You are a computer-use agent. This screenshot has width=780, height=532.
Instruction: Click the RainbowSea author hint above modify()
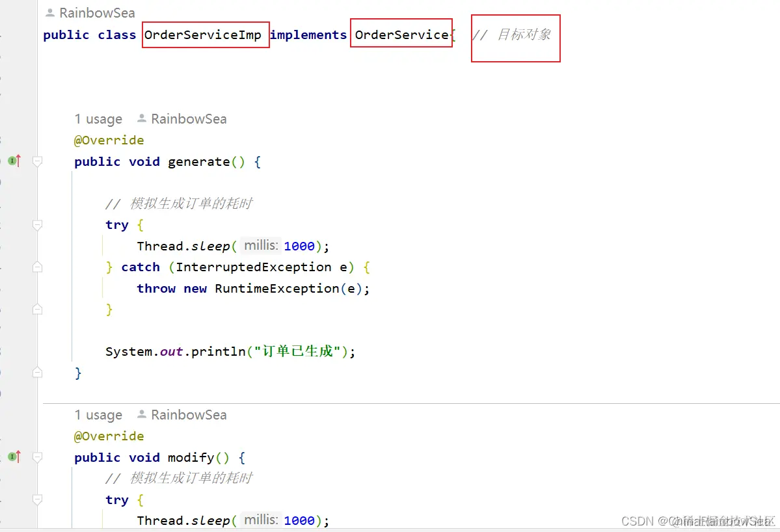click(189, 415)
